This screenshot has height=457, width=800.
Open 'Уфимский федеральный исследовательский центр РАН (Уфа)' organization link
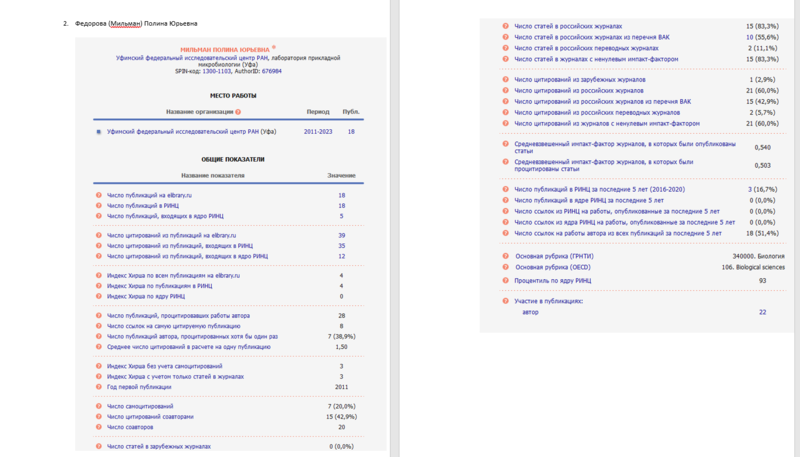pyautogui.click(x=191, y=131)
